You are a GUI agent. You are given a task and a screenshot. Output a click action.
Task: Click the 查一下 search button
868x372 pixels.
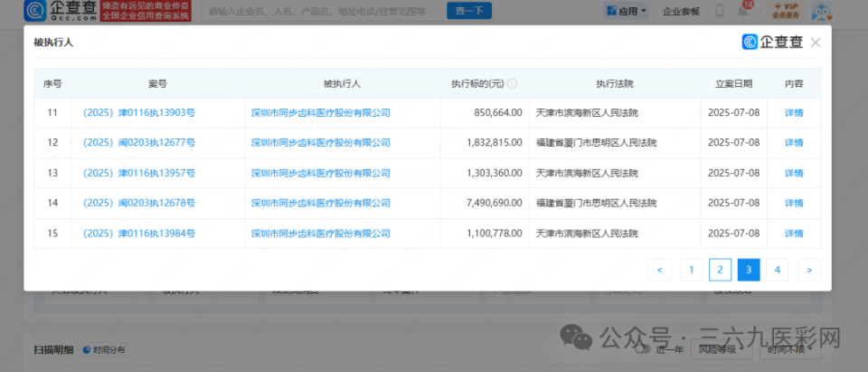(x=469, y=11)
